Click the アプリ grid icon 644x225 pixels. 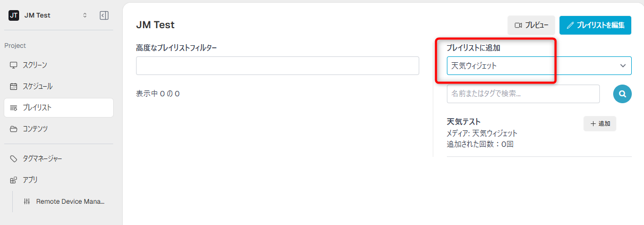pyautogui.click(x=14, y=180)
